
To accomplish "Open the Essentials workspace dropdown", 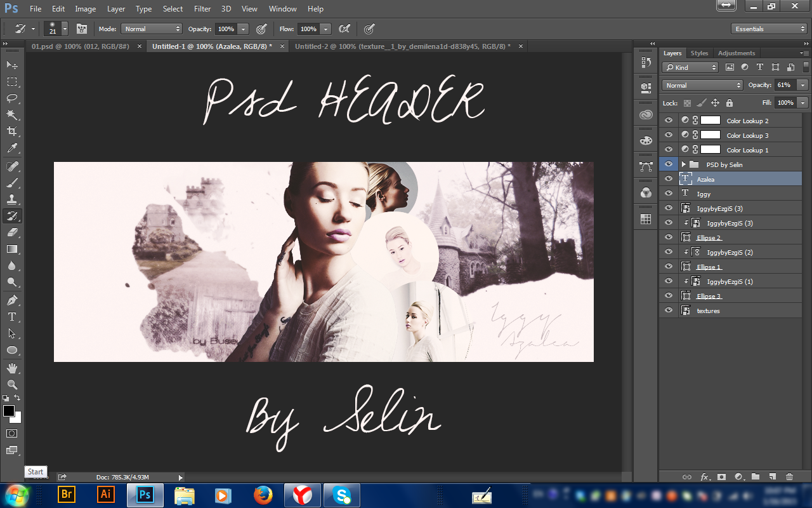I will point(768,29).
